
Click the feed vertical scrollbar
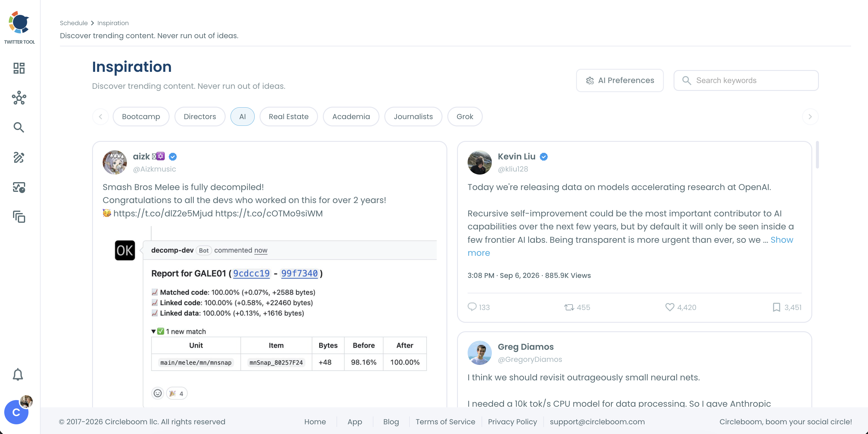click(817, 155)
